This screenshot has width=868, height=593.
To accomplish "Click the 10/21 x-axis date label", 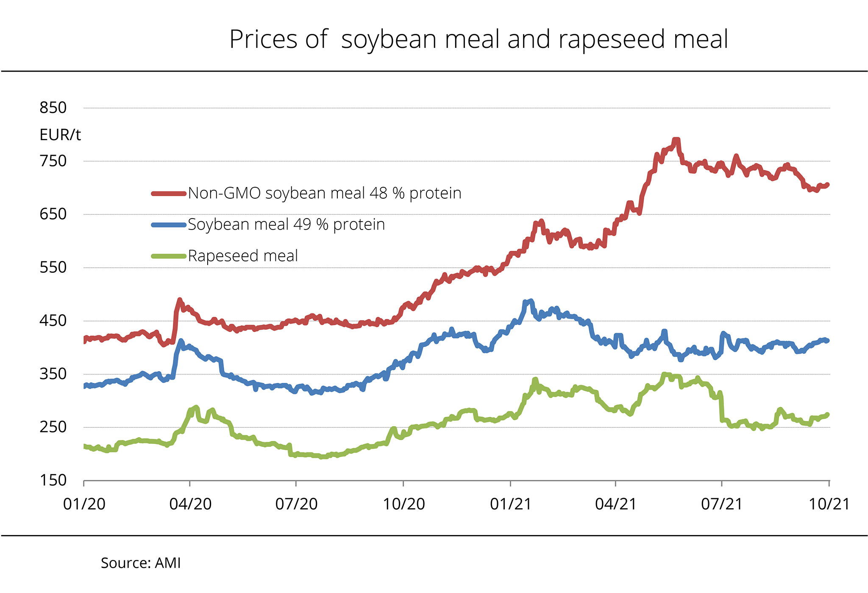I will tap(829, 504).
